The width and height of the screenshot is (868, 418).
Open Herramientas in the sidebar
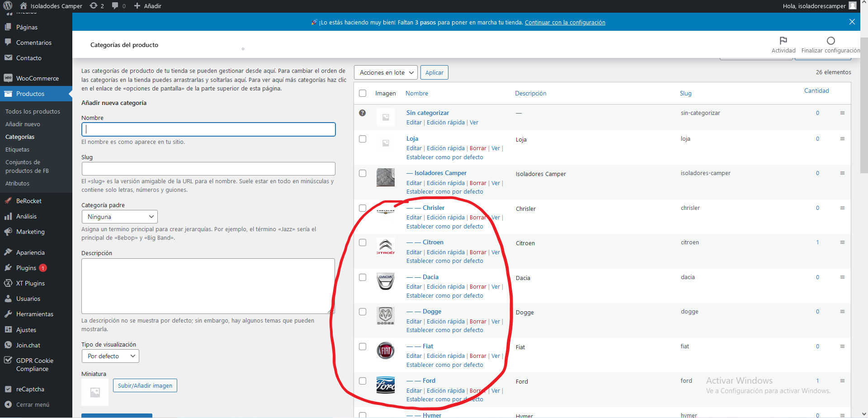pyautogui.click(x=36, y=314)
